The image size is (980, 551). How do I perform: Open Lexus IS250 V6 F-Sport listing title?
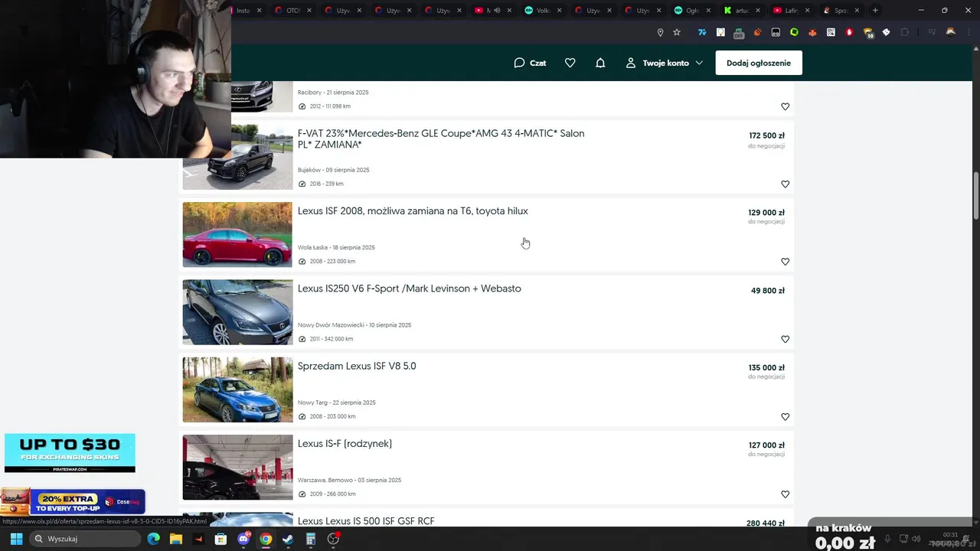click(410, 289)
